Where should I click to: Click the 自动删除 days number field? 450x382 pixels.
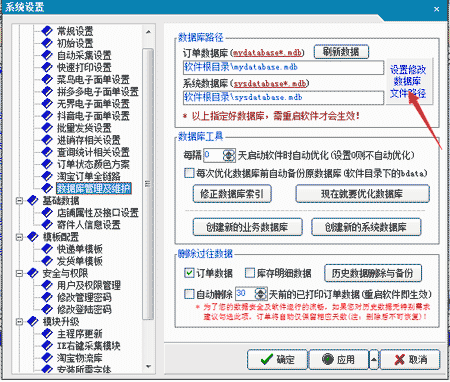coord(245,294)
